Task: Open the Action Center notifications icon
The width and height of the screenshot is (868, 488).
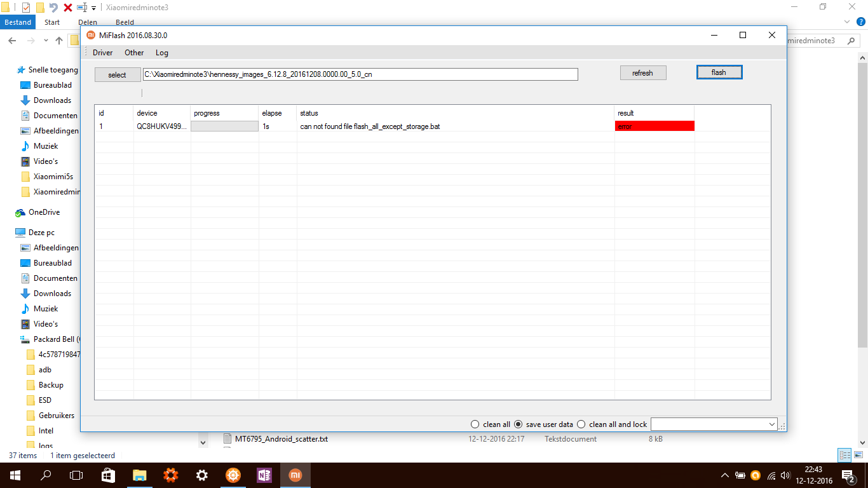Action: tap(848, 475)
